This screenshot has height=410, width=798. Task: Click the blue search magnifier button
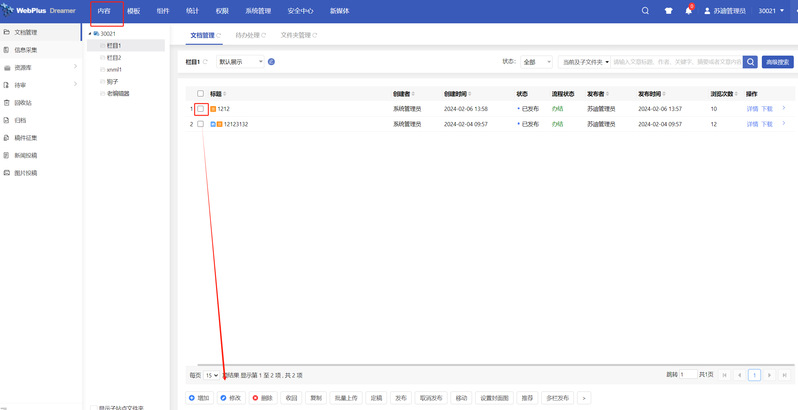click(750, 62)
